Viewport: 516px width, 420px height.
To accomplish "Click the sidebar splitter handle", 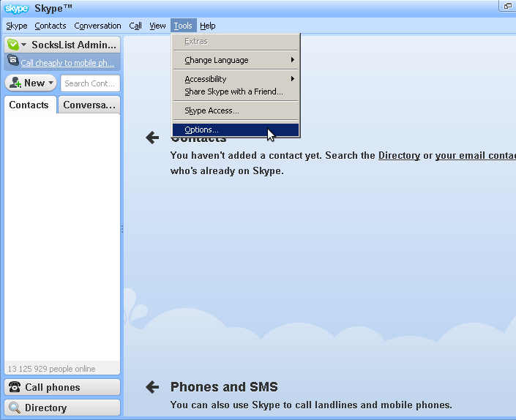I will [122, 229].
